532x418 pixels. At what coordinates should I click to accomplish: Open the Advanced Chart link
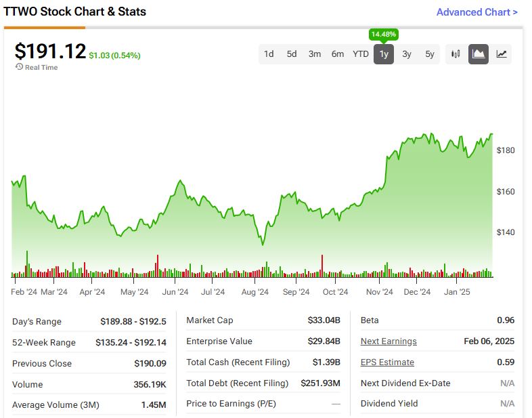click(x=476, y=12)
